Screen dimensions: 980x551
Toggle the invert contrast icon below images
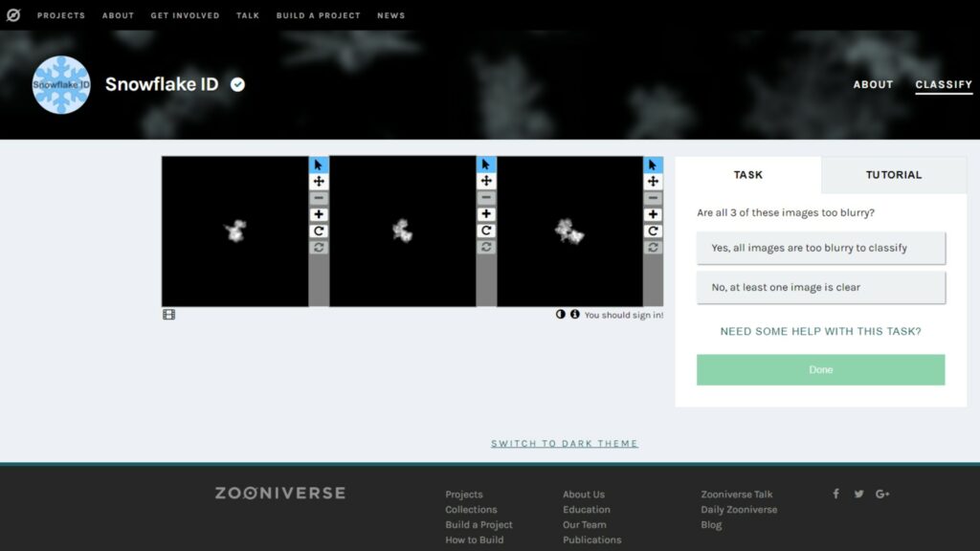click(x=561, y=314)
